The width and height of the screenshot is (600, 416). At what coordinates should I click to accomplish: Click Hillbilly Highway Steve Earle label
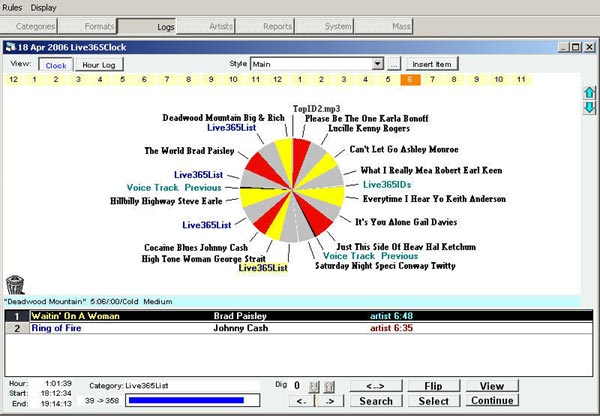[166, 201]
